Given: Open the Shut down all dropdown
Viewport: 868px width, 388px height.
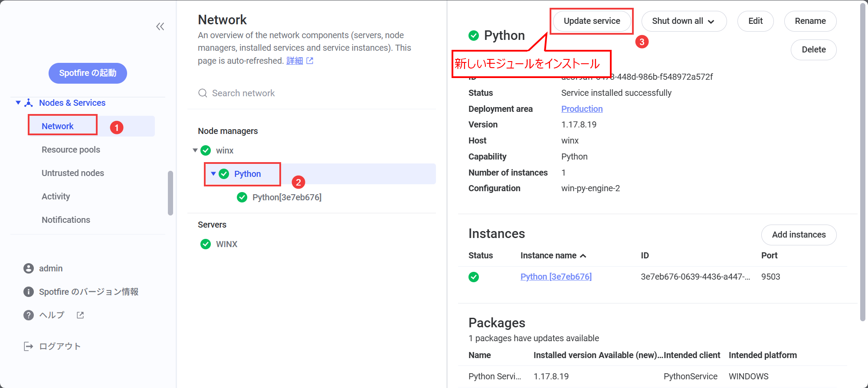Looking at the screenshot, I should click(684, 21).
